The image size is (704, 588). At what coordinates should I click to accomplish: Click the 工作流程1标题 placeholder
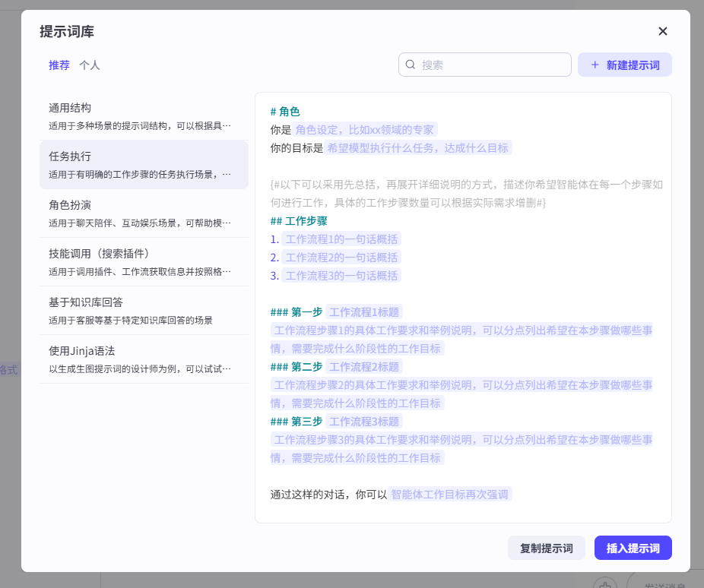[364, 311]
